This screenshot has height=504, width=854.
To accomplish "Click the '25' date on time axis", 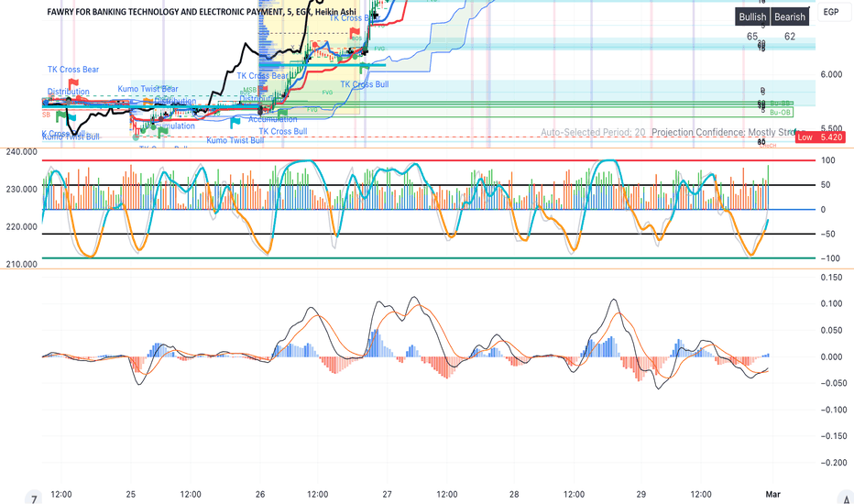I will click(x=131, y=494).
